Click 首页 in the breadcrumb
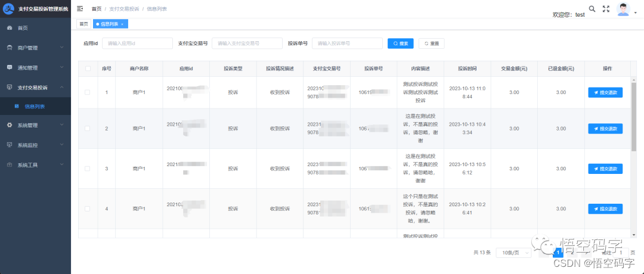This screenshot has width=644, height=274. coord(97,8)
